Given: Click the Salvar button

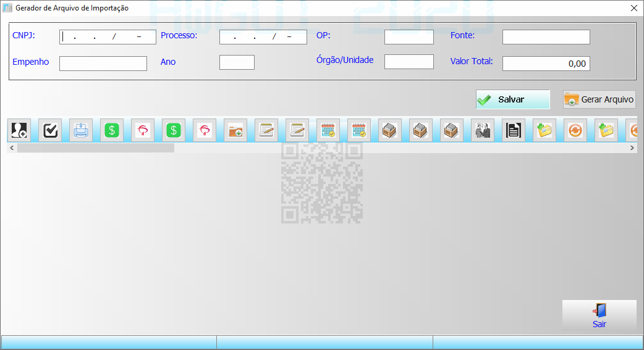Looking at the screenshot, I should (512, 99).
